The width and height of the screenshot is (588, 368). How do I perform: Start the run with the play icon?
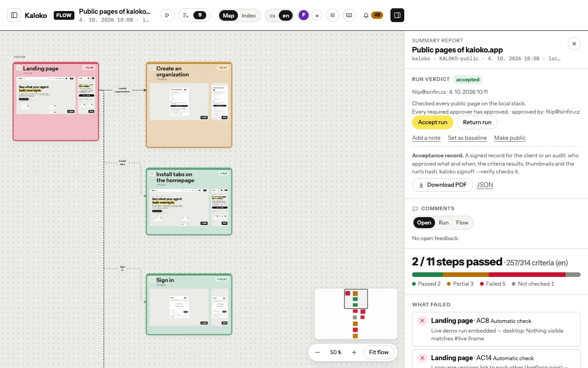[x=167, y=15]
